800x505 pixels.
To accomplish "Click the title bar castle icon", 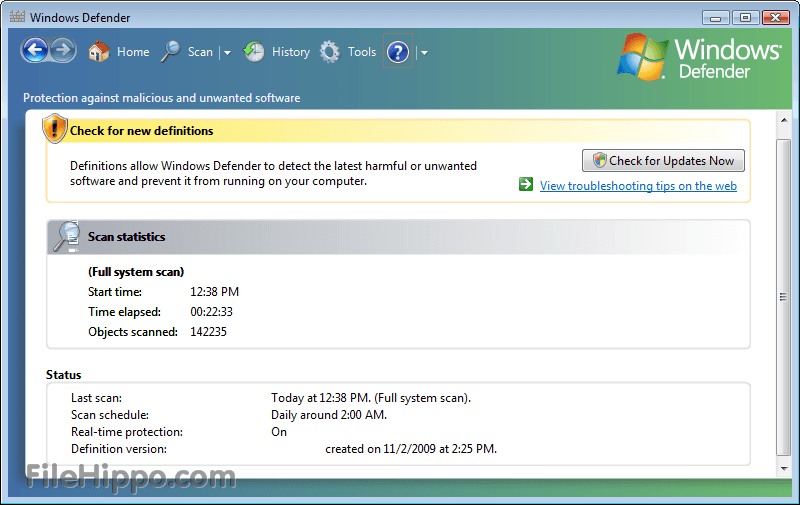I will tap(17, 17).
